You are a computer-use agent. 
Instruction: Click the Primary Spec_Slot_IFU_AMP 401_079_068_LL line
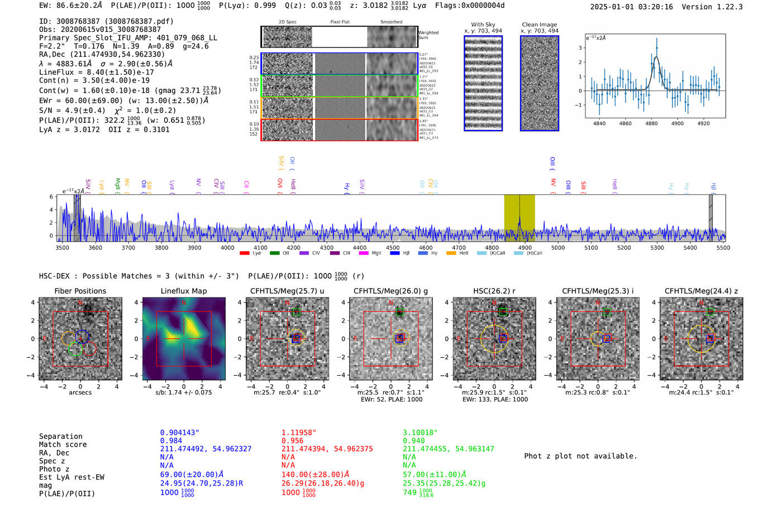point(128,38)
